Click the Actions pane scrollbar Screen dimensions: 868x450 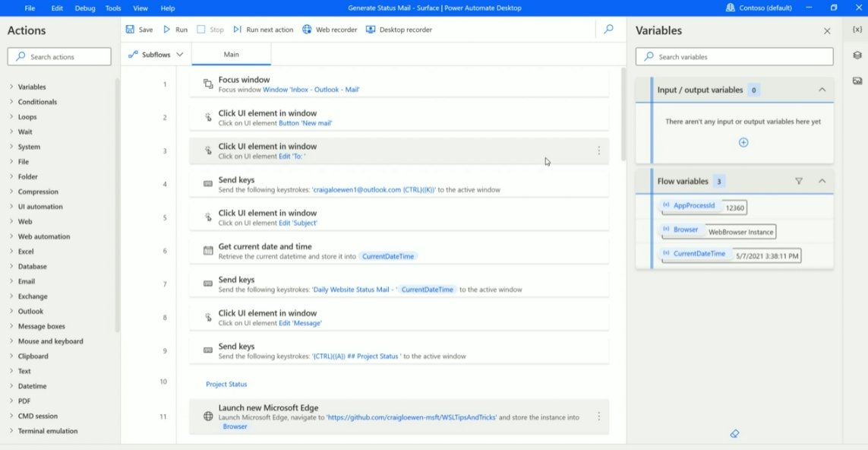[x=117, y=205]
